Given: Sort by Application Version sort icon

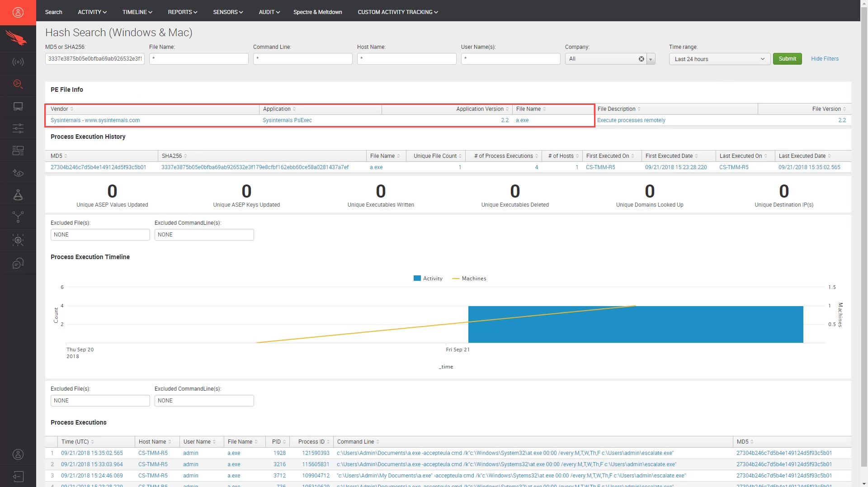Looking at the screenshot, I should pos(507,109).
